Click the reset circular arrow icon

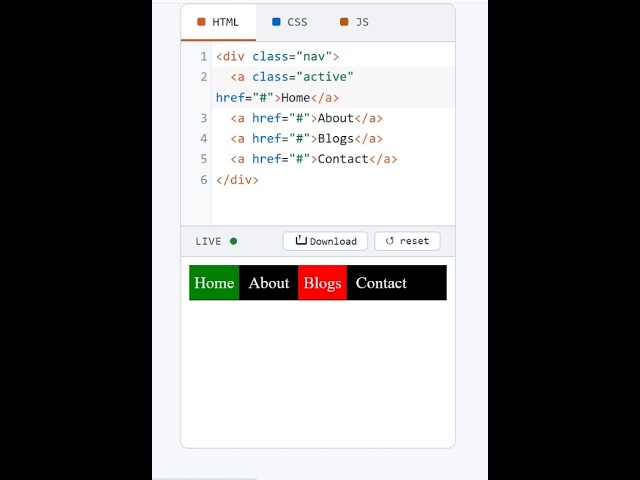389,241
